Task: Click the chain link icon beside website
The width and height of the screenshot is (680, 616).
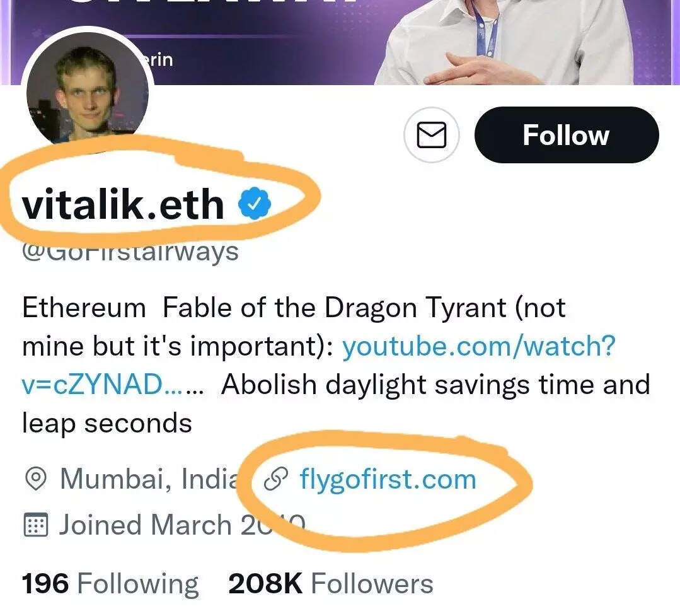Action: pyautogui.click(x=275, y=480)
